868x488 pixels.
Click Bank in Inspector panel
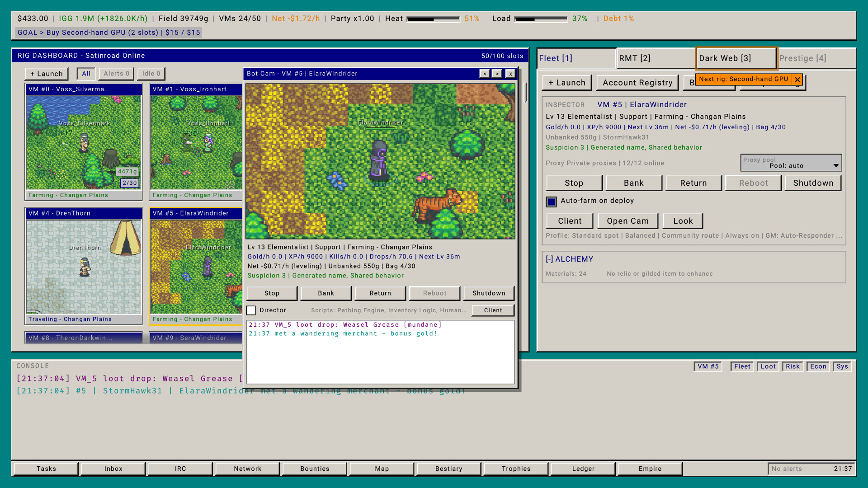(634, 183)
